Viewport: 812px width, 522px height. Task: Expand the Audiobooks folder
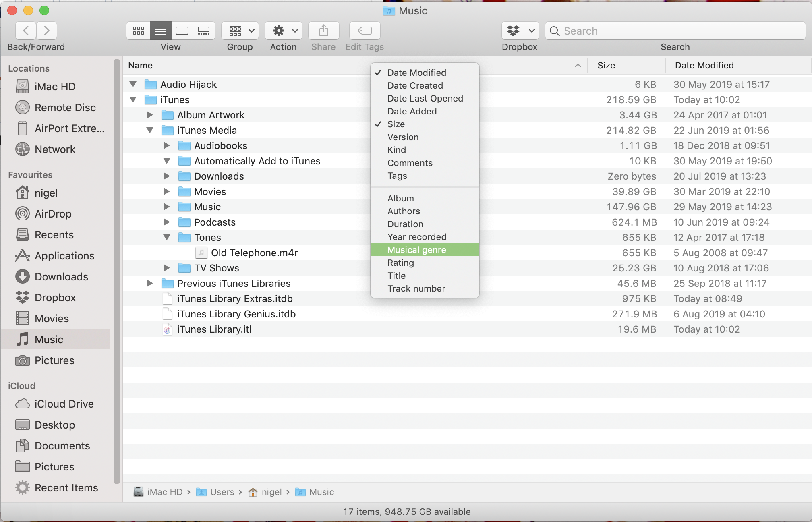(167, 145)
